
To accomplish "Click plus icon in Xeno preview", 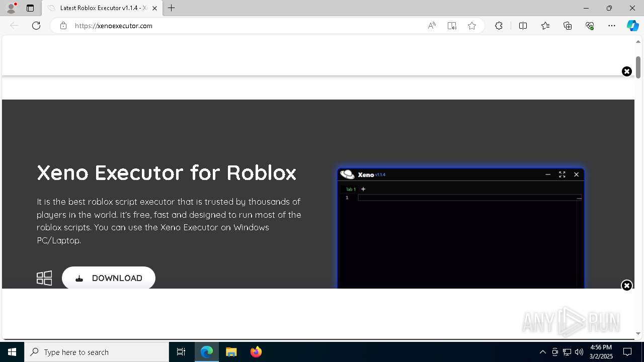I will tap(363, 189).
